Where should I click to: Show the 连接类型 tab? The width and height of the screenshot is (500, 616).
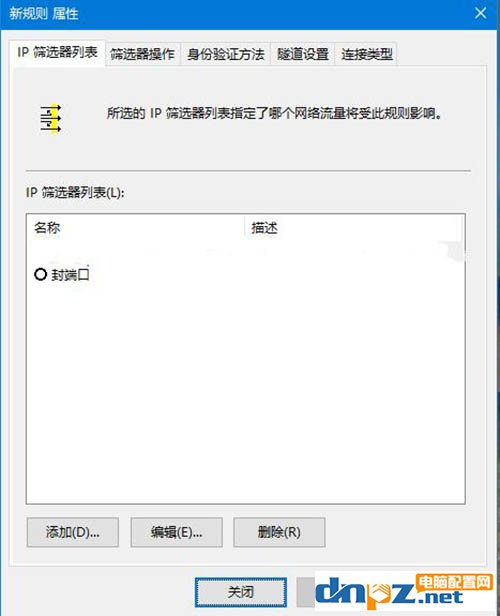click(x=366, y=54)
